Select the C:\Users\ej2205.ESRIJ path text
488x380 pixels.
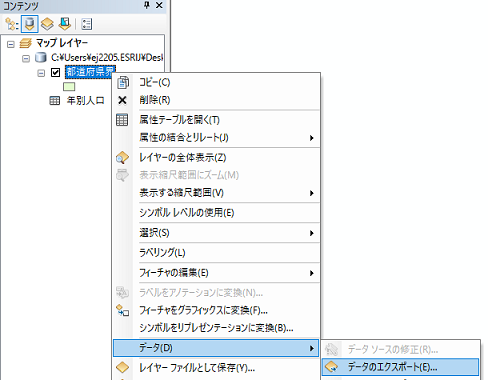[107, 57]
